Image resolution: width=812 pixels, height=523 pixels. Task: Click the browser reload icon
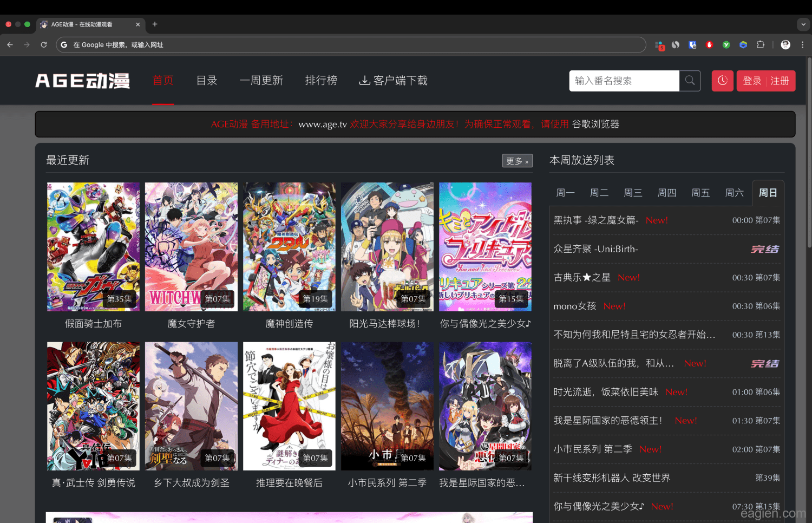tap(44, 45)
